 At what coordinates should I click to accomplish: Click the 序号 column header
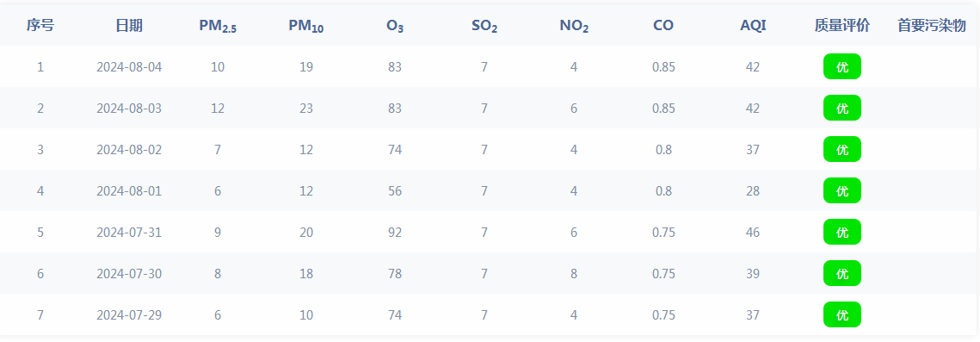[x=40, y=26]
